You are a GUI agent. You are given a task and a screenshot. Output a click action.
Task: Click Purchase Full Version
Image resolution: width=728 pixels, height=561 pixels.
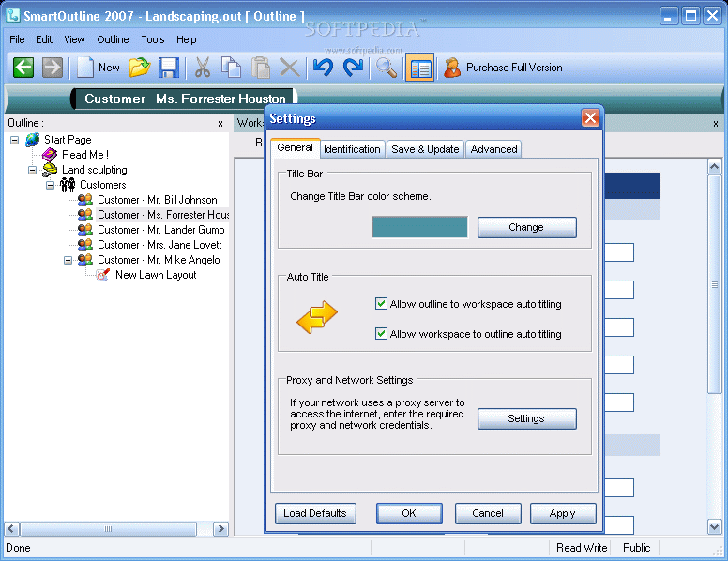503,68
